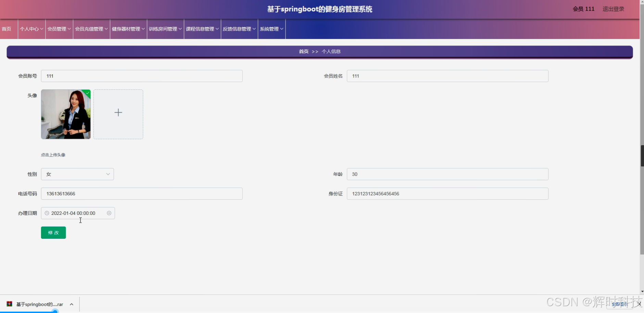
Task: Dismiss the bottom-right popup with its X icon
Action: click(640, 304)
